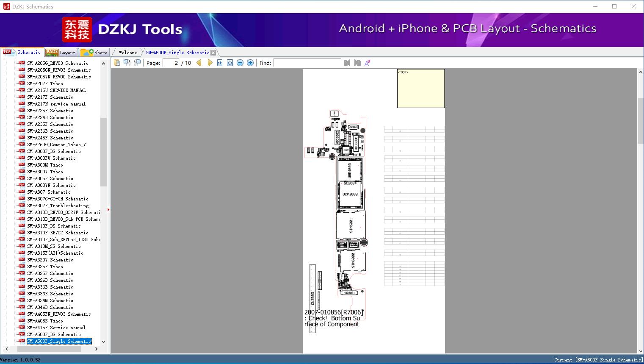Screen dimensions: 644x364
Task: Click the DZKJ Schematics title bar app icon
Action: click(6, 6)
